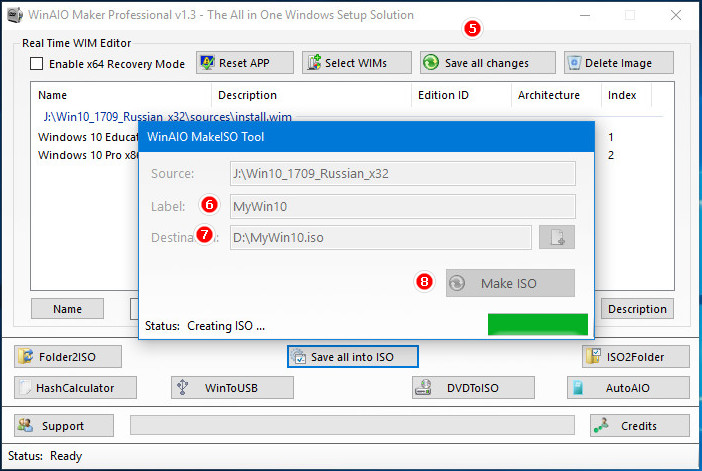The height and width of the screenshot is (471, 702).
Task: Open the ISO2Folder tool
Action: coord(636,357)
